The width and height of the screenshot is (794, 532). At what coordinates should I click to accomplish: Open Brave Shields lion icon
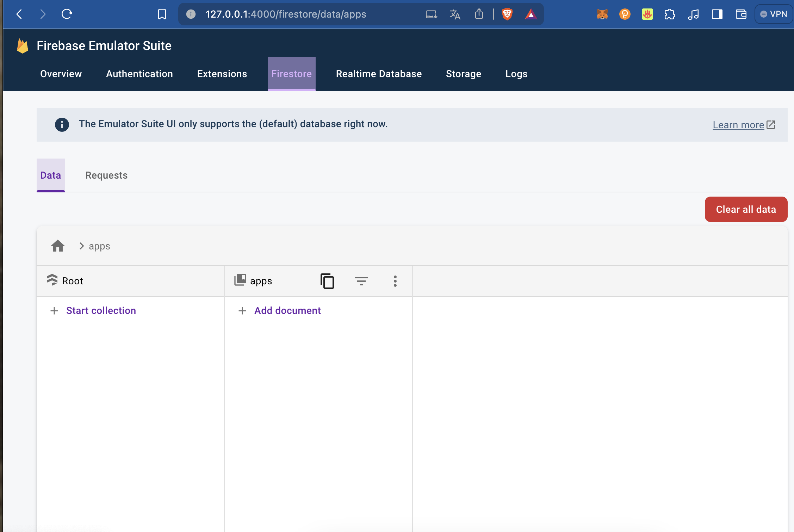(x=507, y=14)
